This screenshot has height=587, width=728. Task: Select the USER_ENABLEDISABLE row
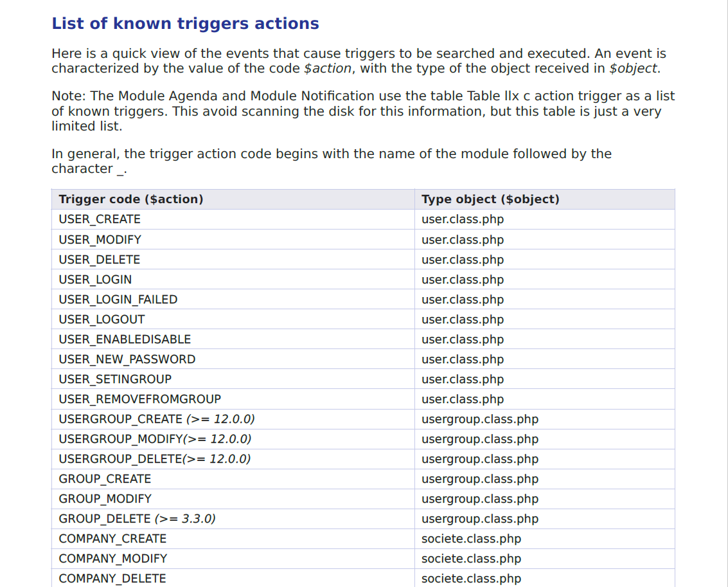[363, 339]
